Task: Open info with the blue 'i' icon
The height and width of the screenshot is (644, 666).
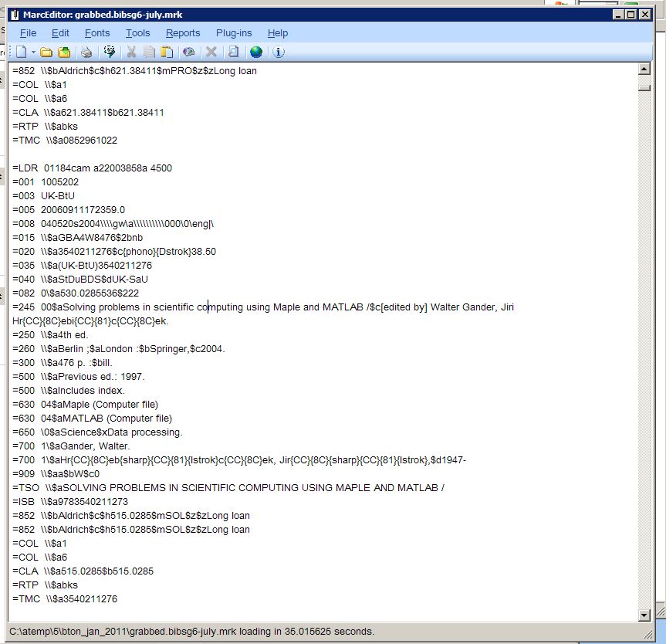Action: coord(279,52)
